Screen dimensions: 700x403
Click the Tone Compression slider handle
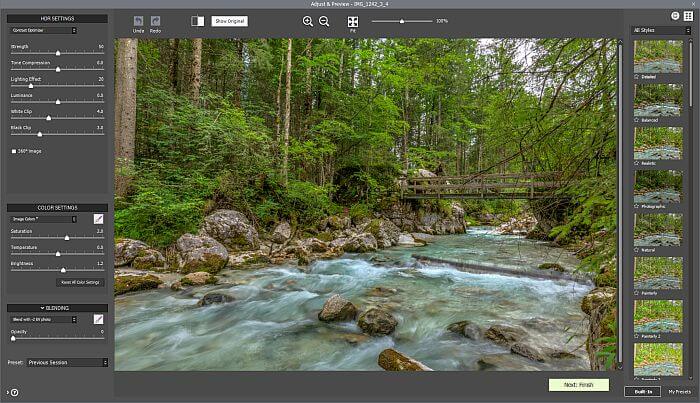[x=58, y=69]
